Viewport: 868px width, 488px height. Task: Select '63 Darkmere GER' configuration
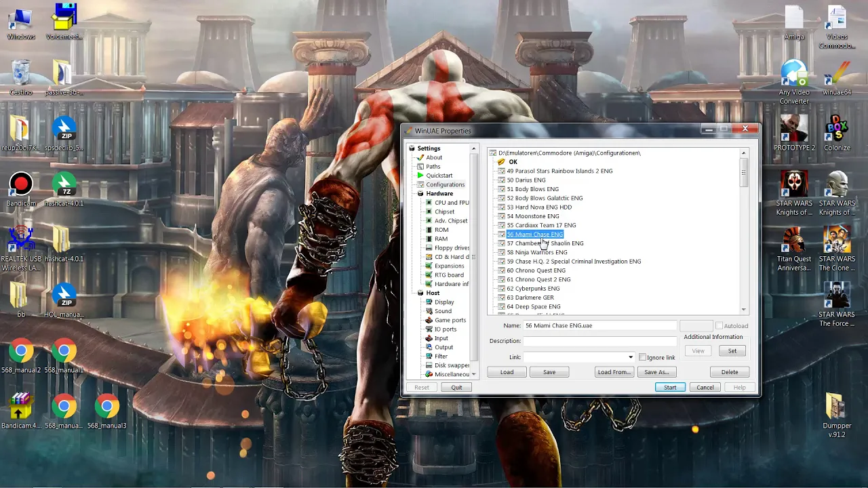pyautogui.click(x=530, y=298)
